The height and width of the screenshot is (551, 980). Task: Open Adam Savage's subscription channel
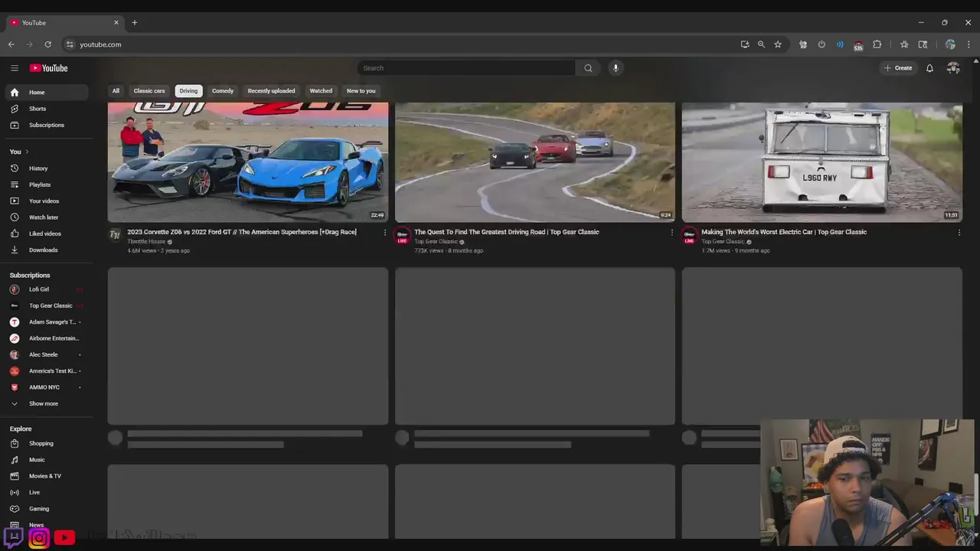click(x=47, y=322)
